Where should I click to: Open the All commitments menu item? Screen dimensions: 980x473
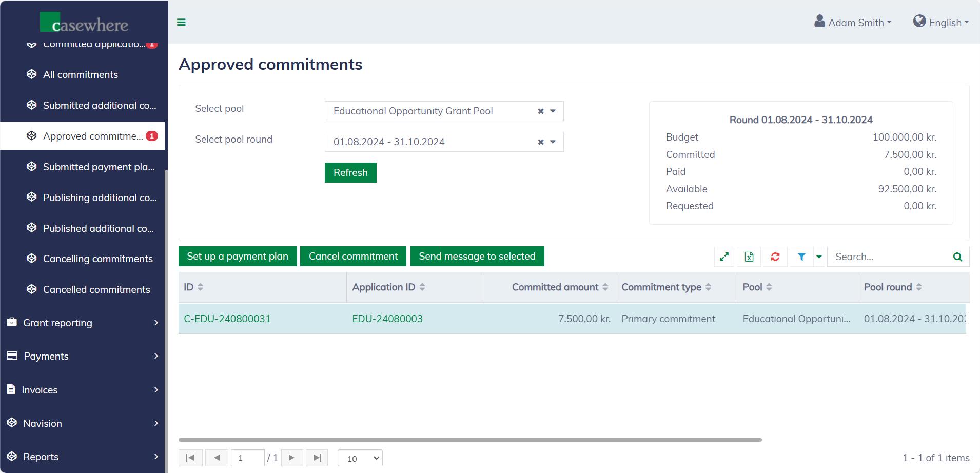[x=81, y=74]
